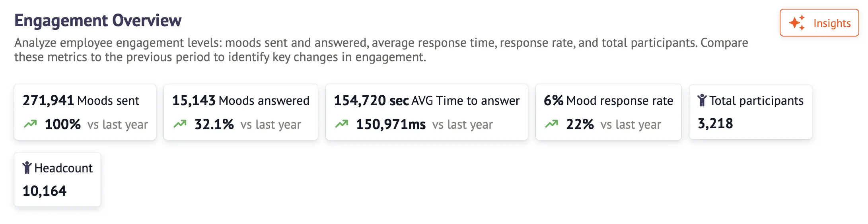Open the Insights text label
Image resolution: width=868 pixels, height=224 pixels.
(x=832, y=23)
